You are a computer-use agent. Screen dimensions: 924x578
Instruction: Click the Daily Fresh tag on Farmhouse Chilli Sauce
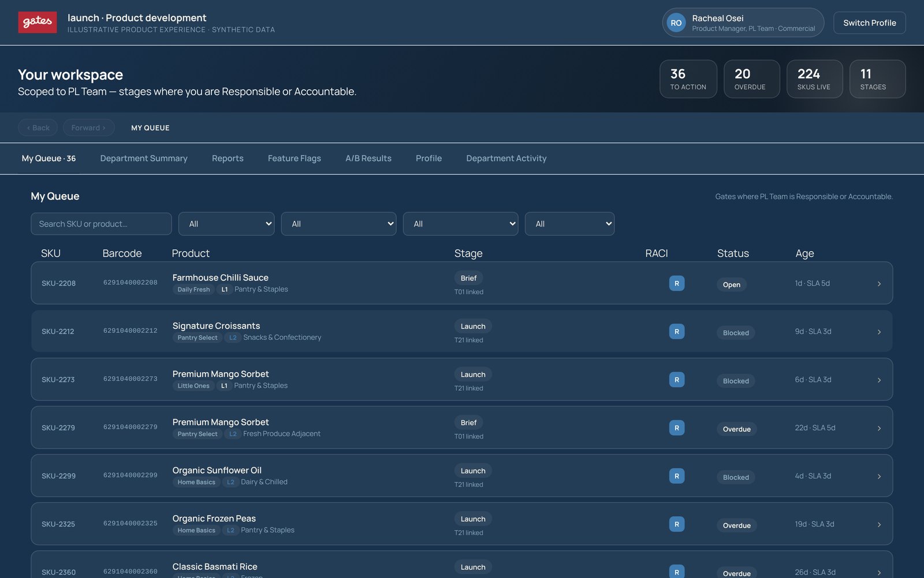point(193,290)
